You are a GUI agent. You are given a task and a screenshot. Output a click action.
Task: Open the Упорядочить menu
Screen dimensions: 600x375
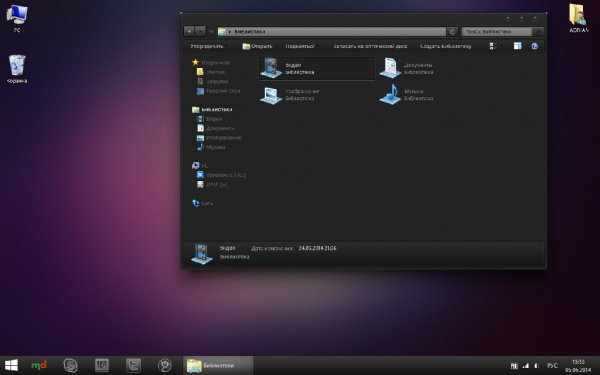209,46
